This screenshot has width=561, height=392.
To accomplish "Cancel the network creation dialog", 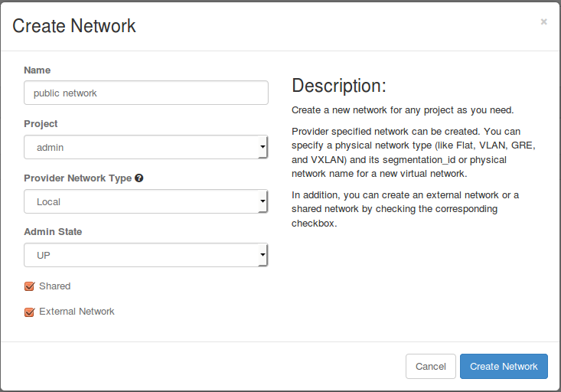I will [430, 367].
